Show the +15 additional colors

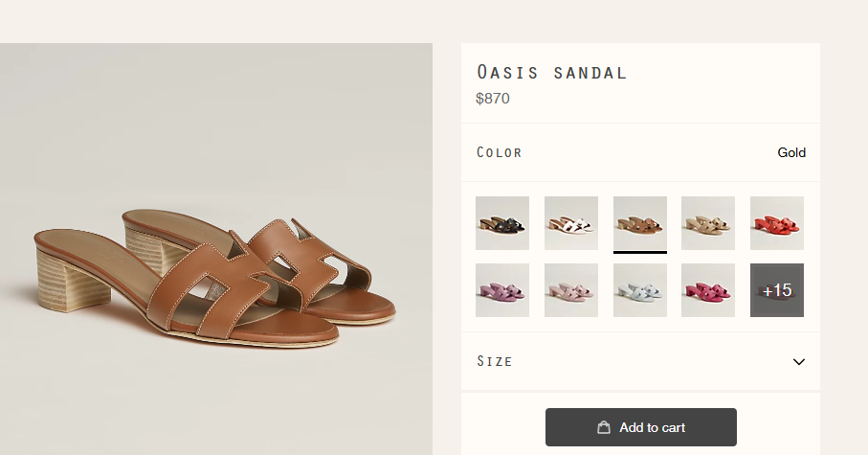[x=777, y=290]
